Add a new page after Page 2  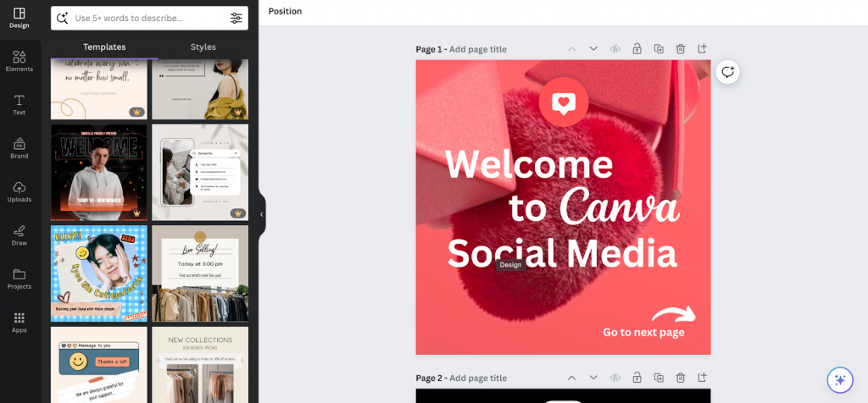coord(702,378)
